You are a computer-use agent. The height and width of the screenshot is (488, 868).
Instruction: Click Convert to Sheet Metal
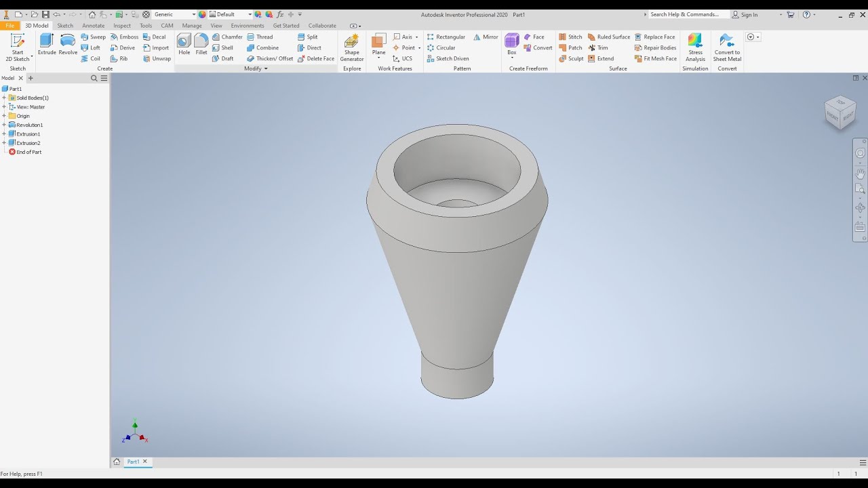point(727,47)
